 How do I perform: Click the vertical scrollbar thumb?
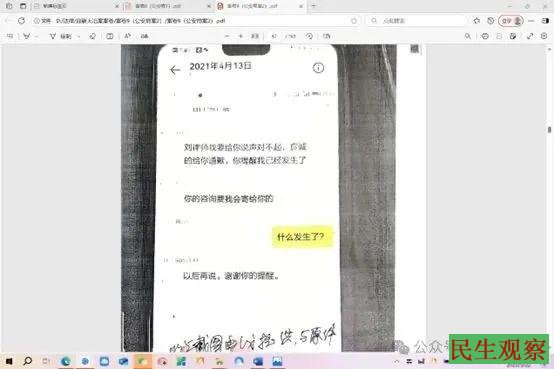[549, 130]
